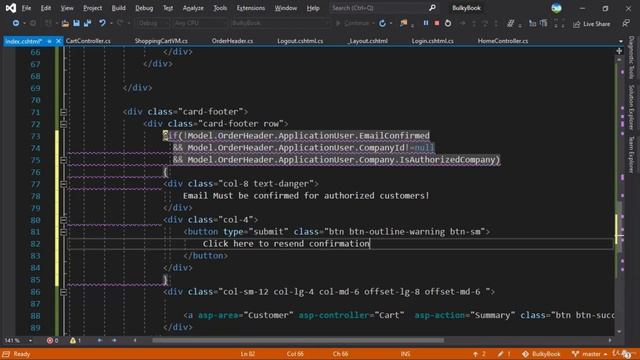
Task: Switch to CartController.cs tab
Action: (x=88, y=41)
